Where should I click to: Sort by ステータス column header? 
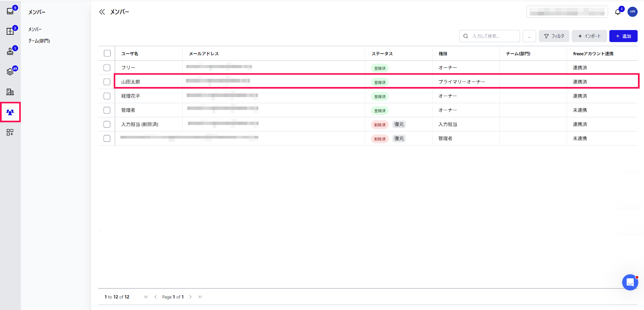coord(382,54)
